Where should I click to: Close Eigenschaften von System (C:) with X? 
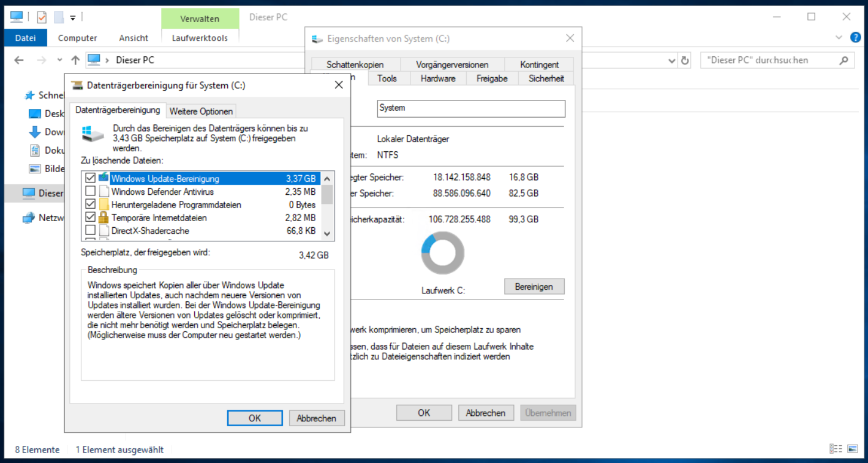click(570, 38)
